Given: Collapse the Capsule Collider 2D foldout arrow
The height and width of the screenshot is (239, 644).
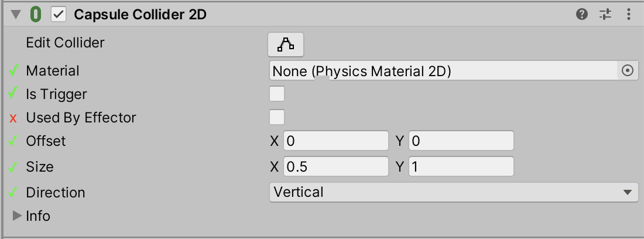Looking at the screenshot, I should tap(15, 15).
